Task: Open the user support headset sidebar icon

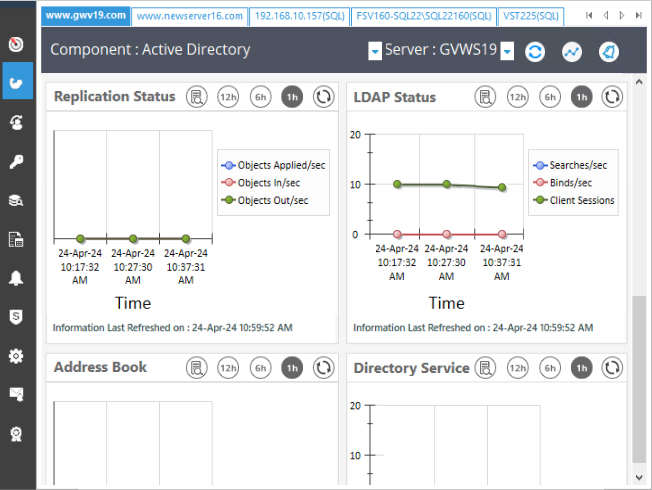Action: point(16,122)
